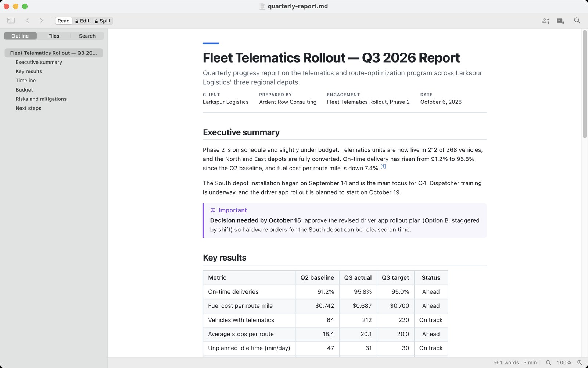Select the Outline sidebar tab
This screenshot has height=368, width=588.
[x=20, y=36]
